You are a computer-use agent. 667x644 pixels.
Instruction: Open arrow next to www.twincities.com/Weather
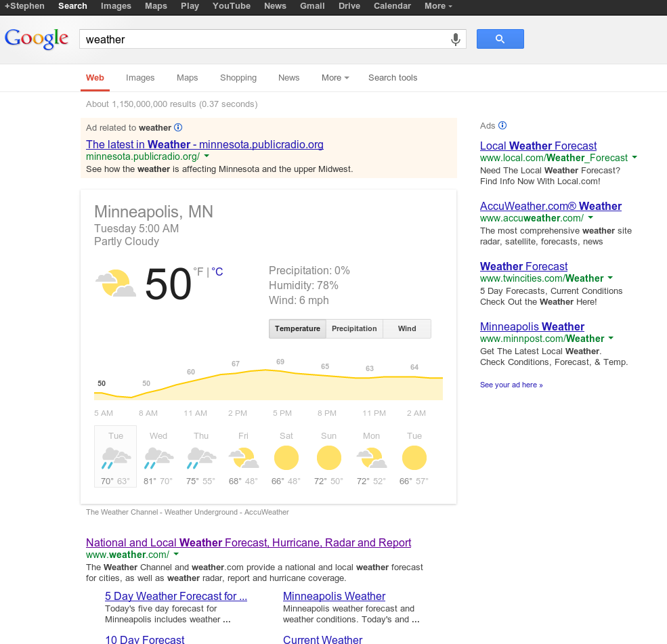pos(610,278)
